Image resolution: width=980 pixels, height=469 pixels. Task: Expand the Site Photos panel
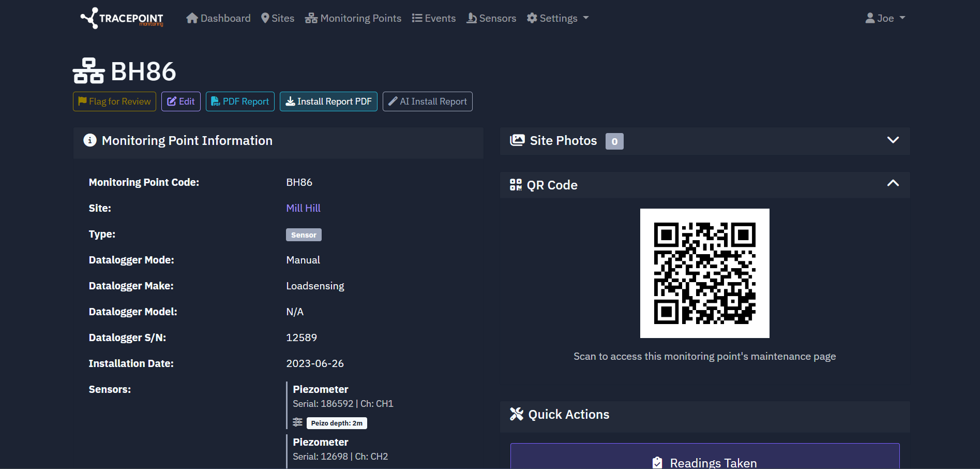[x=893, y=140]
